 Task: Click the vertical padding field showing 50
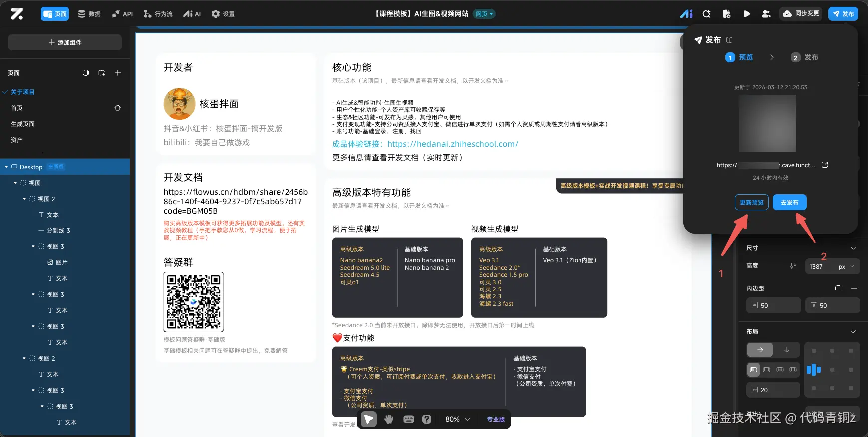click(833, 305)
